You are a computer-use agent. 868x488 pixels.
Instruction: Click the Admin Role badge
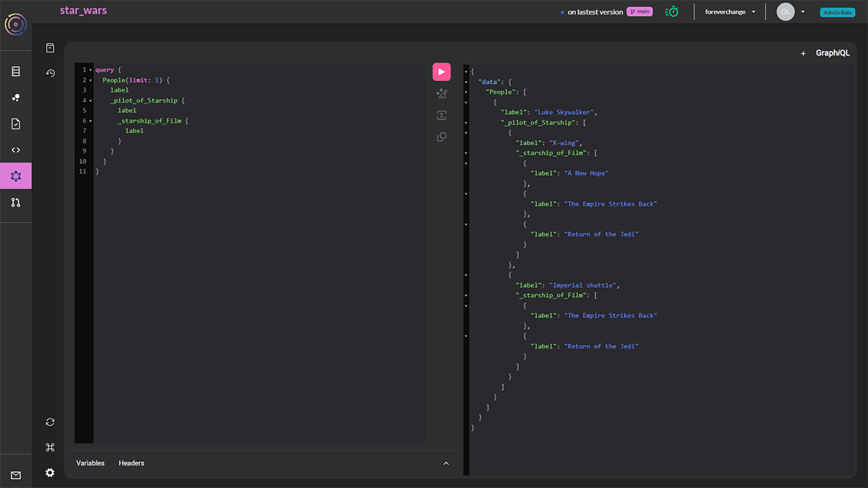point(837,12)
